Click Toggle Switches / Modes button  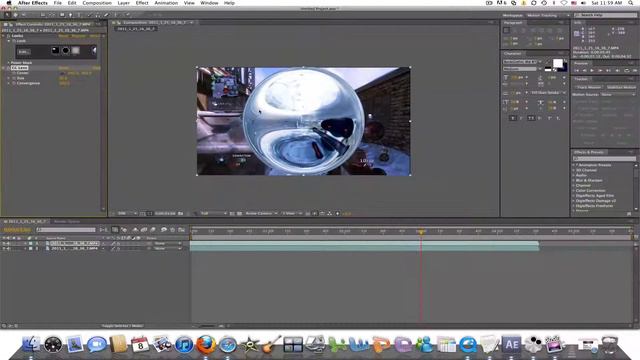tap(122, 326)
